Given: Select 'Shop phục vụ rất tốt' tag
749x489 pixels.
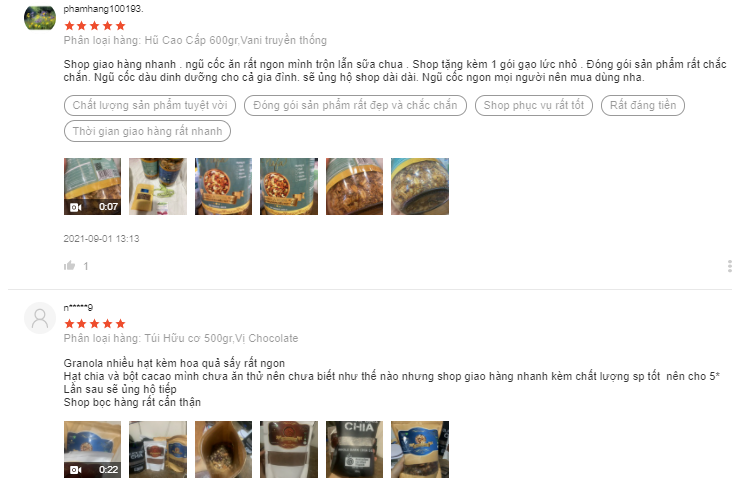Looking at the screenshot, I should click(x=534, y=105).
